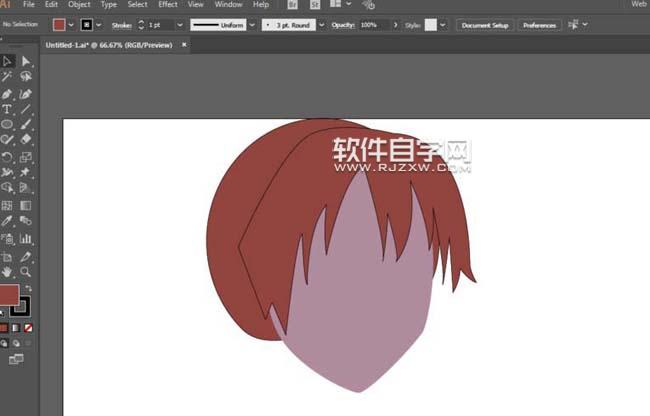650x416 pixels.
Task: Select the Direct Selection tool
Action: point(26,61)
